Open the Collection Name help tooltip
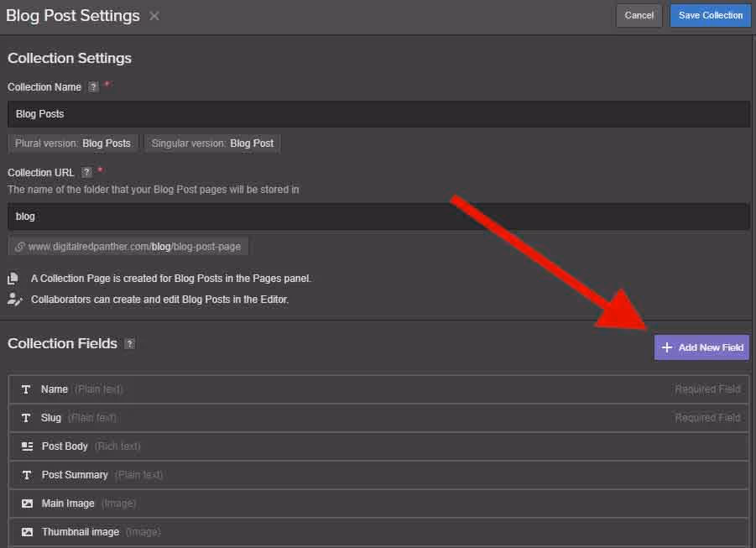This screenshot has width=756, height=548. [95, 86]
